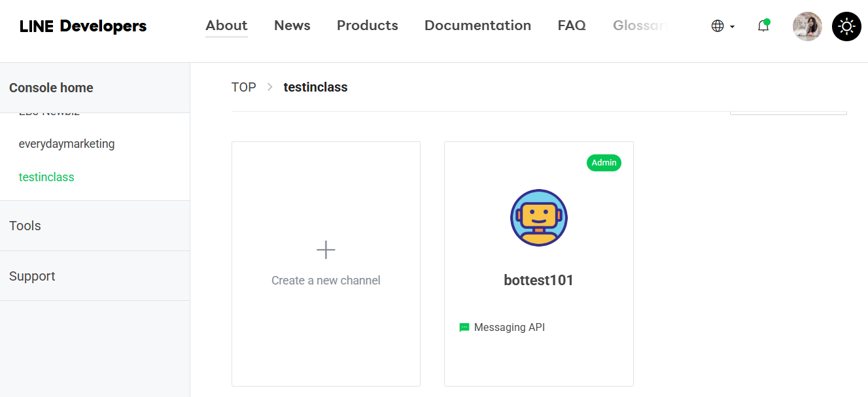This screenshot has height=397, width=868.
Task: Click the breadcrumb chevron separator
Action: 270,87
